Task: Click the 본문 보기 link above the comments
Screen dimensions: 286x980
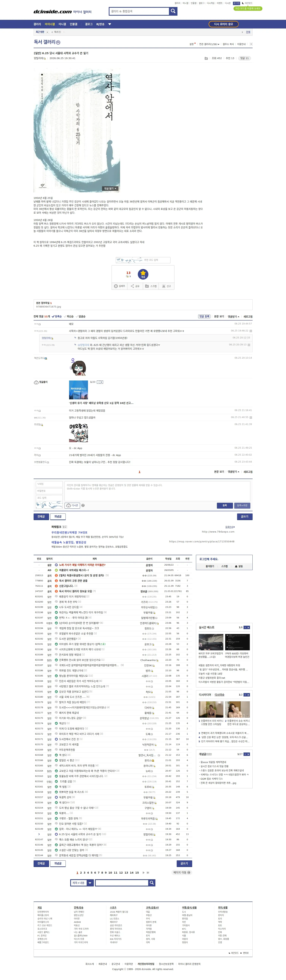Action: point(219,317)
